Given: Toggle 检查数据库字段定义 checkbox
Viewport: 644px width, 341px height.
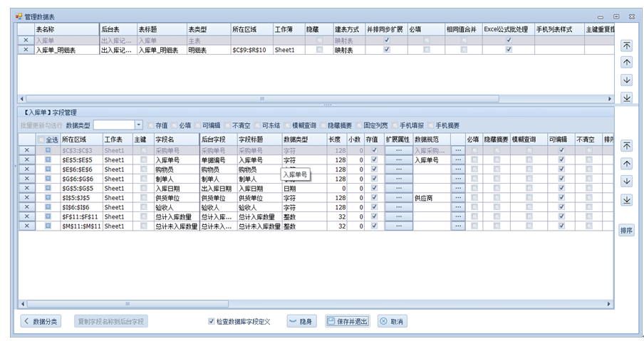Looking at the screenshot, I should click(x=212, y=322).
